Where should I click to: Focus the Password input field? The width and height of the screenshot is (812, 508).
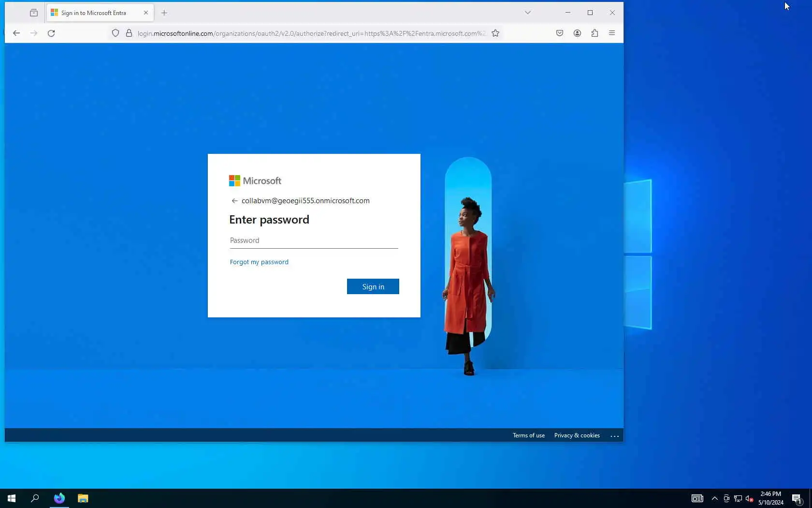314,240
